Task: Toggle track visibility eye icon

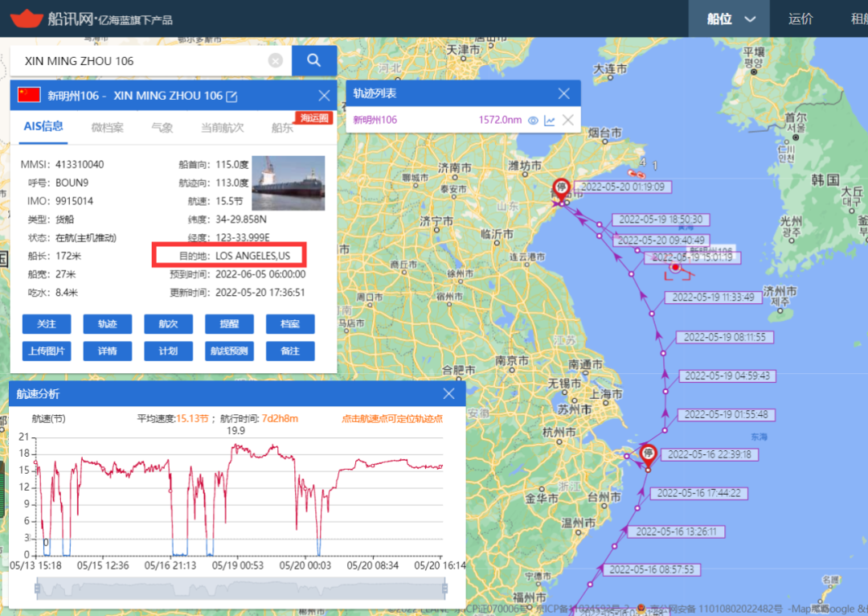Action: pos(532,121)
